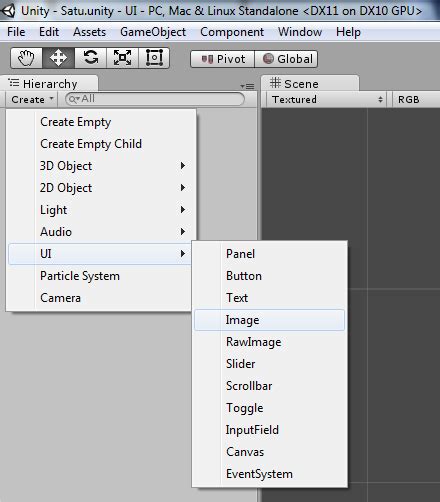The image size is (440, 502).
Task: Click the Hierarchy search field
Action: click(155, 99)
